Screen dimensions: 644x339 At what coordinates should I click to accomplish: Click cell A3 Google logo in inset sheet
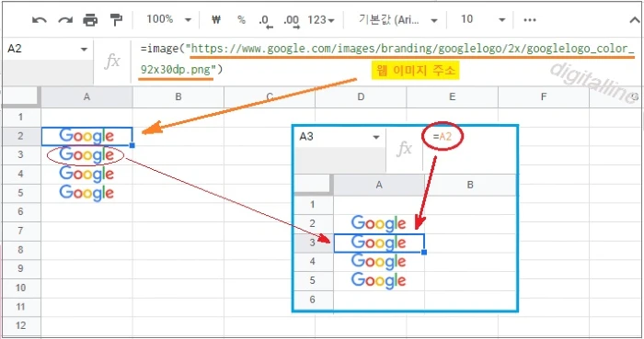point(379,243)
